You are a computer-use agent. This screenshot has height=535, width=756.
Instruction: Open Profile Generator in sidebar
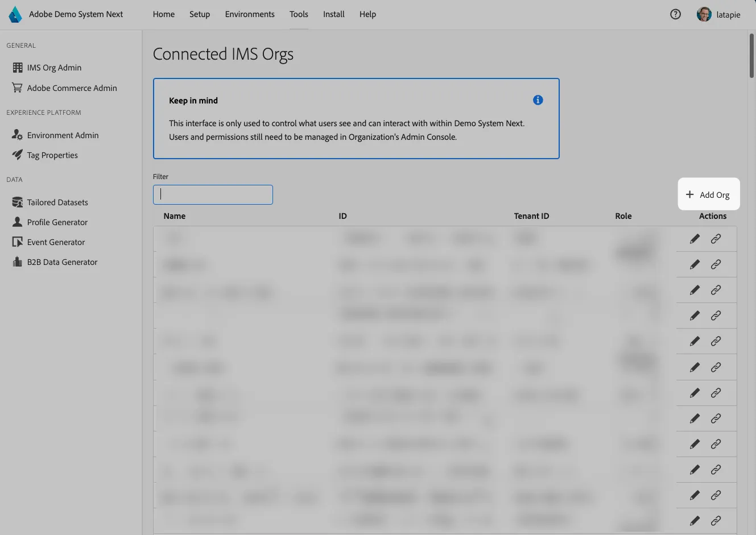point(50,222)
